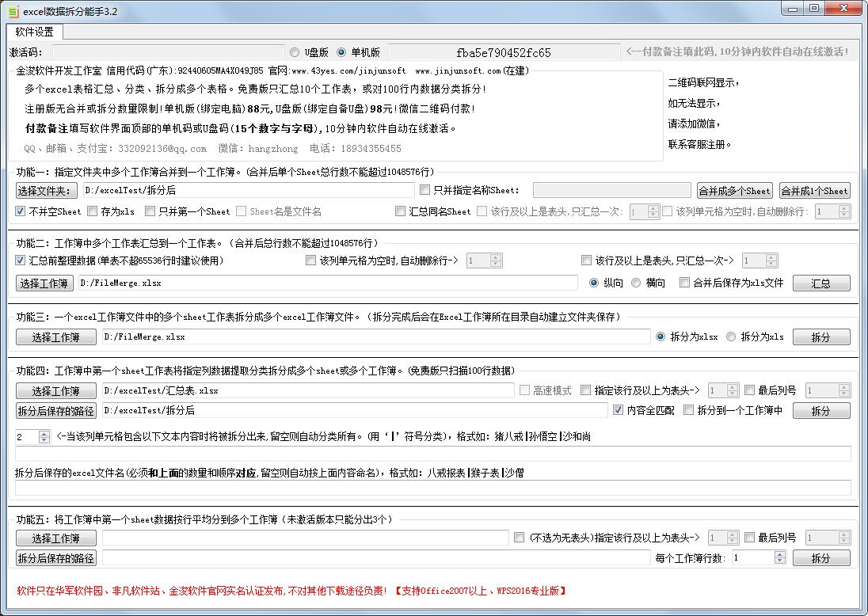Select the U盘版 radio button
Viewport: 868px width, 616px height.
point(295,52)
